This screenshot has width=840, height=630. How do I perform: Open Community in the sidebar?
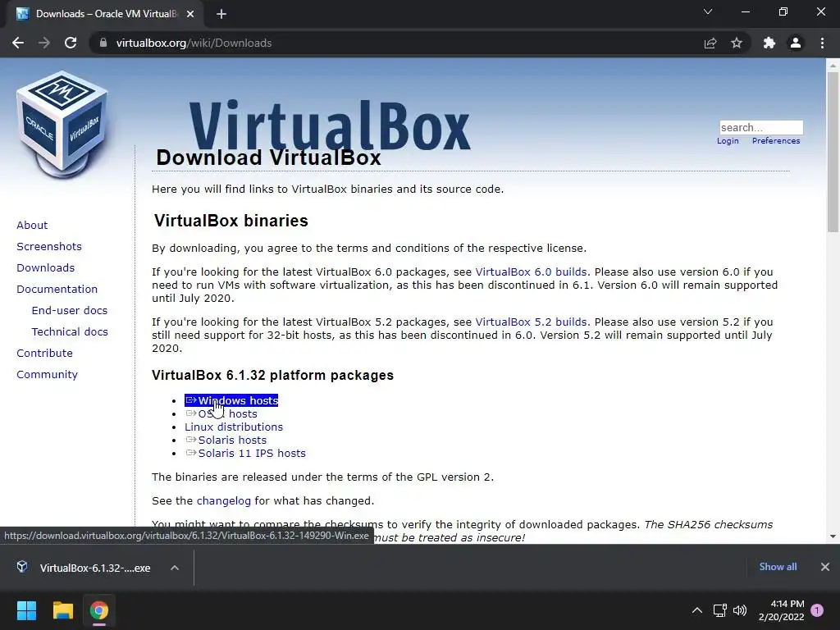[47, 375]
